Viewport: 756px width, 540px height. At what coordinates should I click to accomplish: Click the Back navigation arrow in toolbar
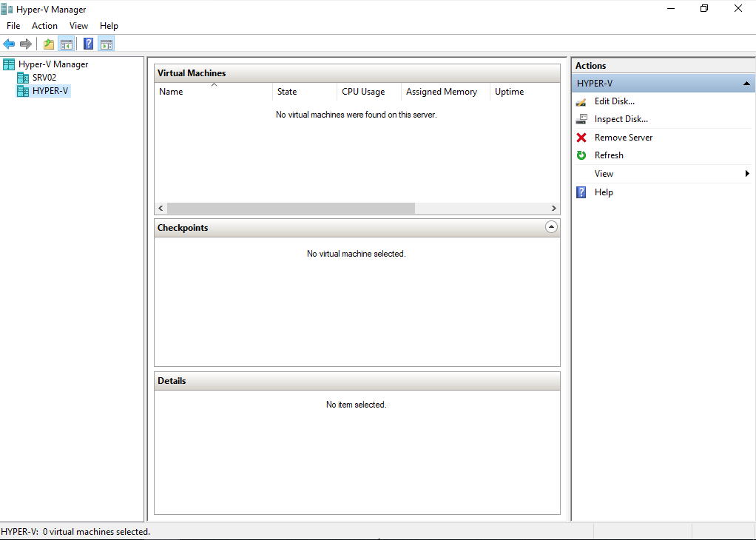[9, 44]
